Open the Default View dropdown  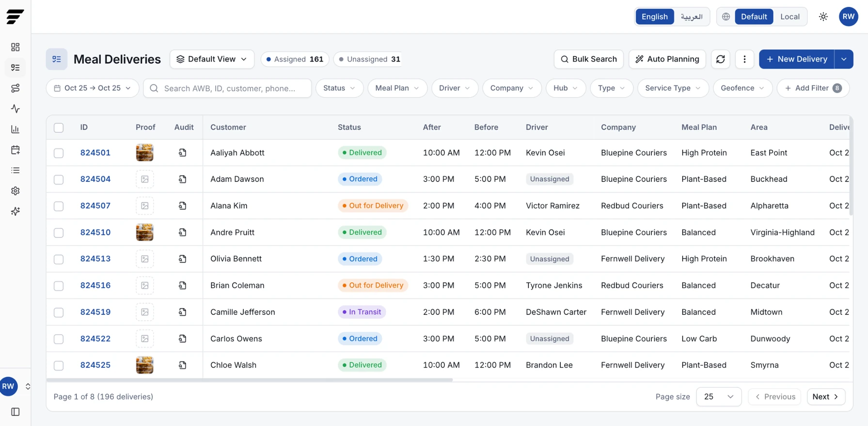coord(212,59)
